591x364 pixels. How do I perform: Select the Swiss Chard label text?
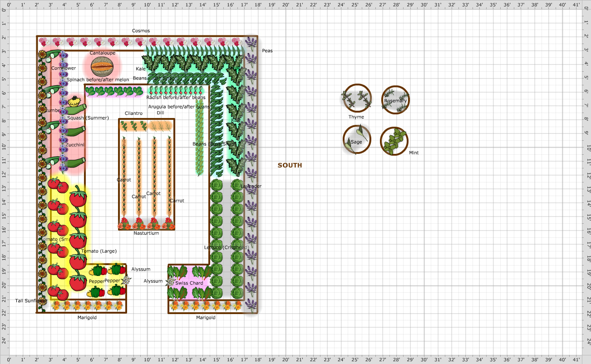189,282
